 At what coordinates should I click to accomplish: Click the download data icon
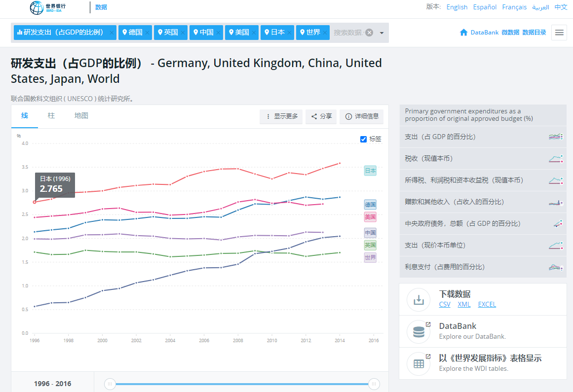click(x=419, y=299)
